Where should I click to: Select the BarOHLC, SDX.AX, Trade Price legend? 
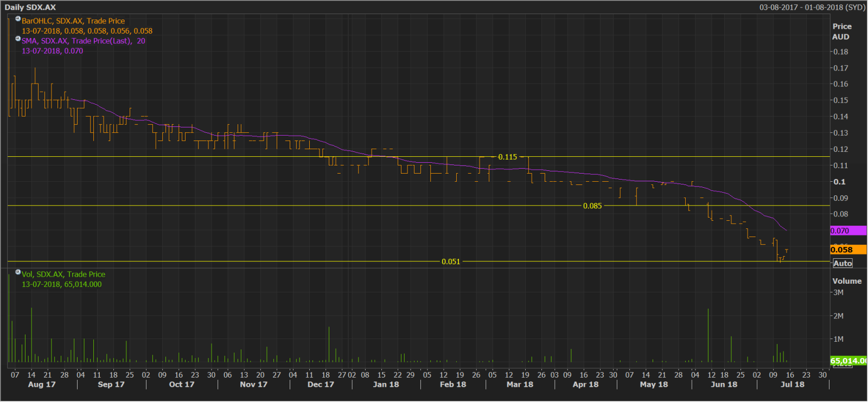(73, 21)
